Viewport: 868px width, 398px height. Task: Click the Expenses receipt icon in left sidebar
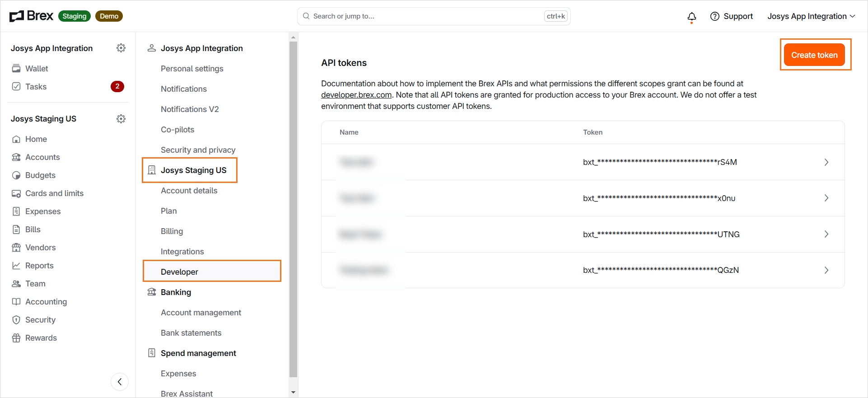16,211
